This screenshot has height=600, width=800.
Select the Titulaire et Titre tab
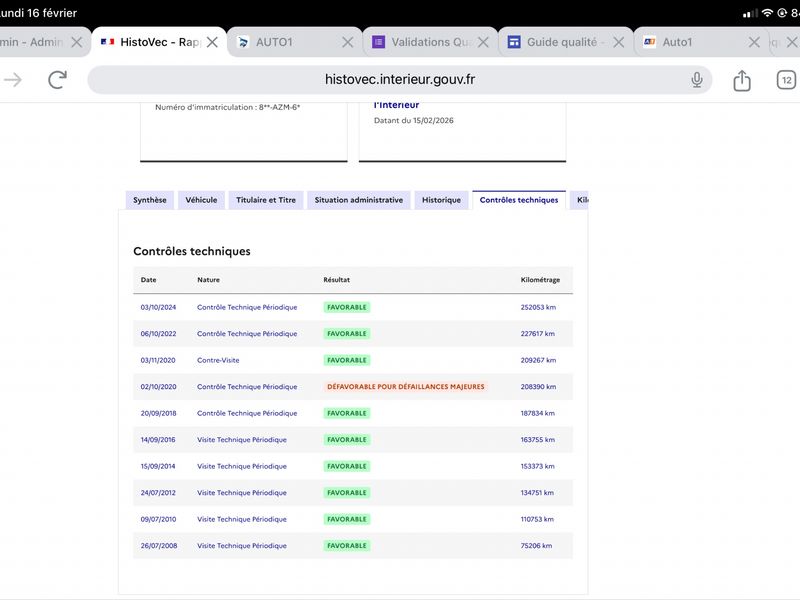click(x=265, y=200)
